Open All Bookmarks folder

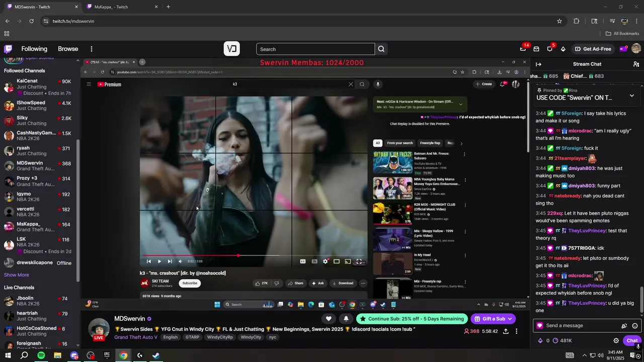622,34
